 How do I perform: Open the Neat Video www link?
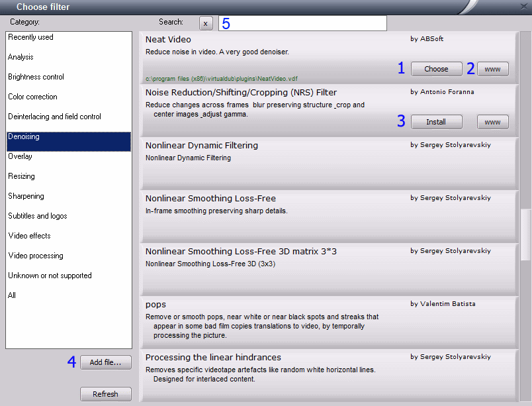tap(493, 69)
